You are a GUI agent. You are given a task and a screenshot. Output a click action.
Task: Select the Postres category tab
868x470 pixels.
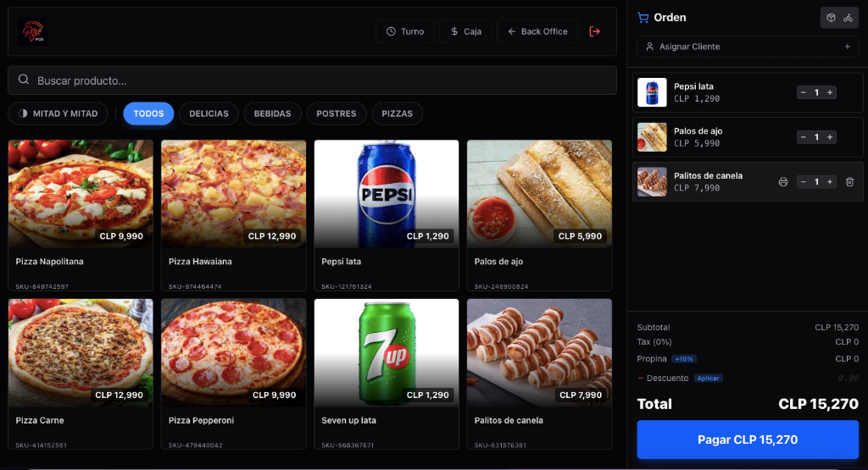point(336,113)
